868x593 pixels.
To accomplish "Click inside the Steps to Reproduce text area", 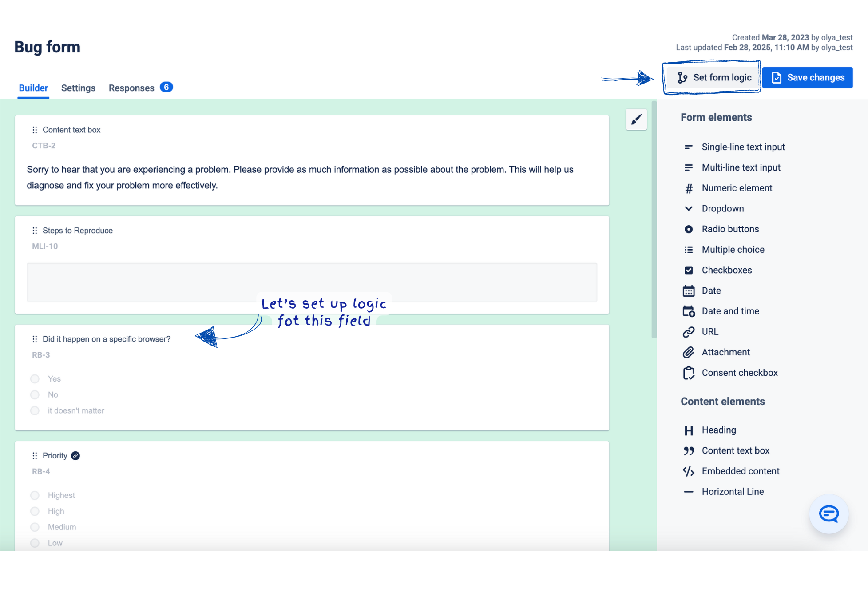I will pyautogui.click(x=312, y=283).
